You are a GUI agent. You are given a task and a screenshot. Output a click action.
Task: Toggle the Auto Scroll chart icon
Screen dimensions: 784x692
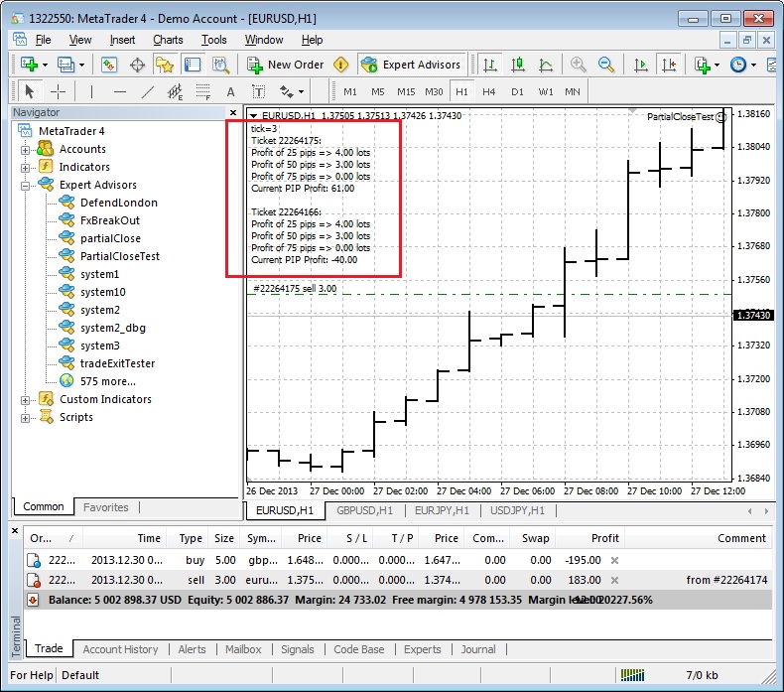(x=640, y=65)
